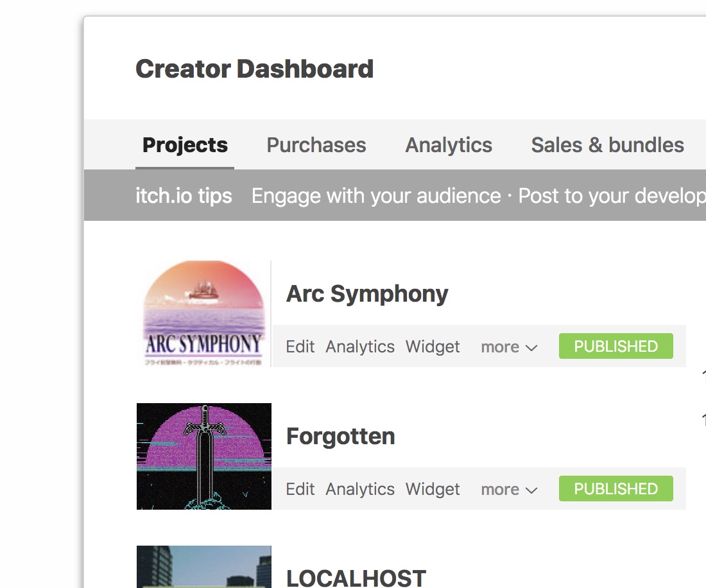Viewport: 706px width, 588px height.
Task: Open the LOCALHOST project title
Action: pos(356,578)
